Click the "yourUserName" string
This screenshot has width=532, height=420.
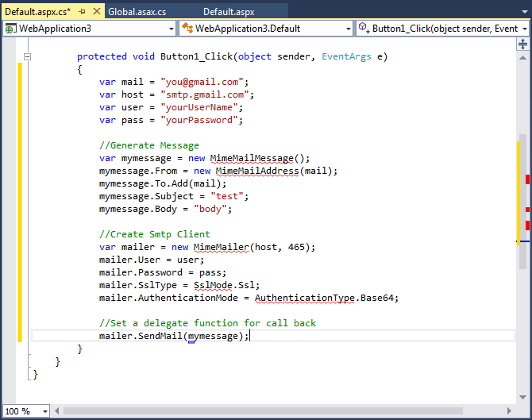click(199, 107)
